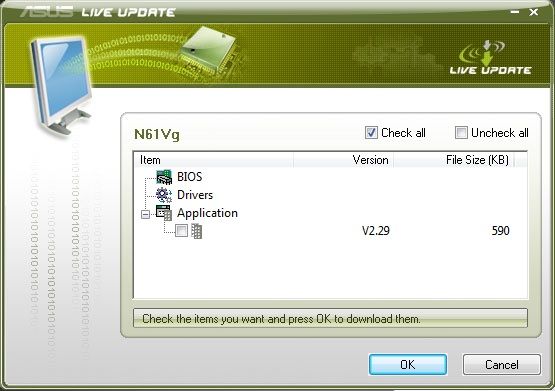Image resolution: width=555 pixels, height=391 pixels.
Task: Confirm download with the OK button
Action: click(x=408, y=364)
